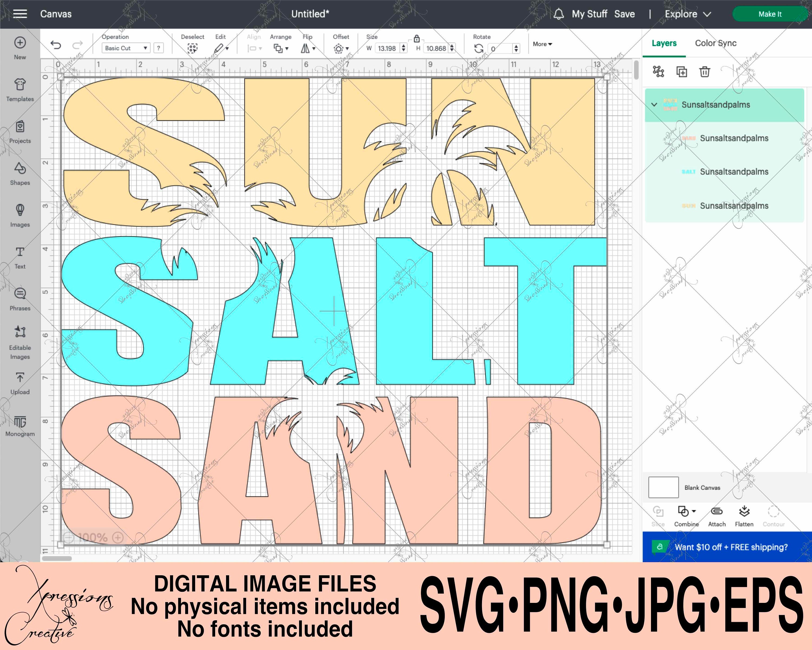
Task: Open the Basic Cut operation dropdown
Action: coord(125,48)
